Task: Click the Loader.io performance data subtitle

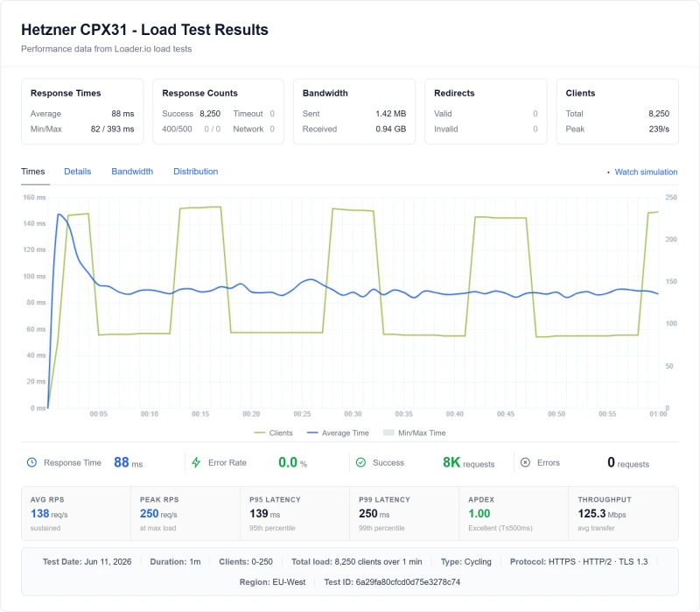Action: 106,49
